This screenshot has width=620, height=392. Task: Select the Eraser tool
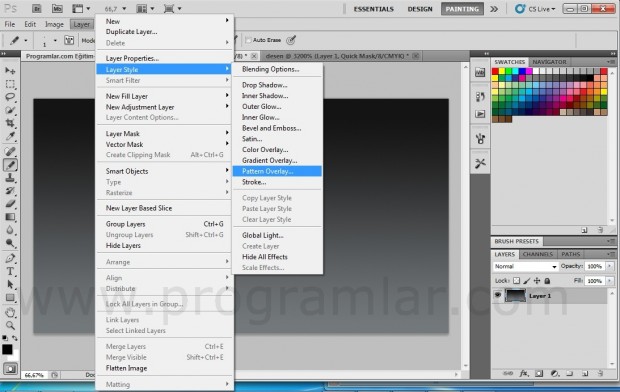pos(10,204)
